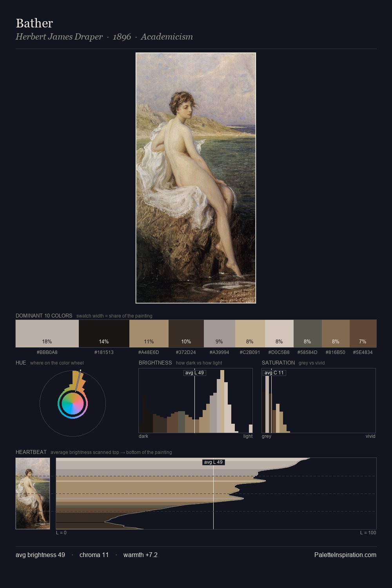Click the avg L 49 label in Brightness histogram
This screenshot has height=588, width=392.
[195, 373]
